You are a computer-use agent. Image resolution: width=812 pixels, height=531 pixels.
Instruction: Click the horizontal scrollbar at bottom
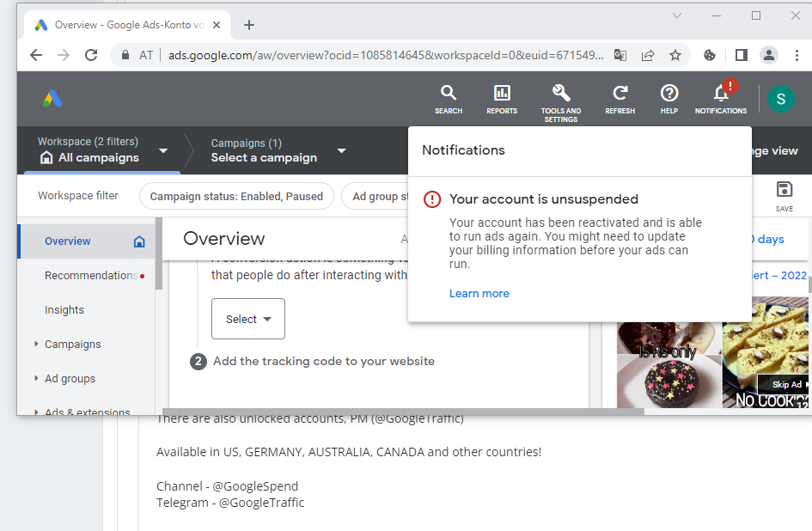tap(403, 412)
